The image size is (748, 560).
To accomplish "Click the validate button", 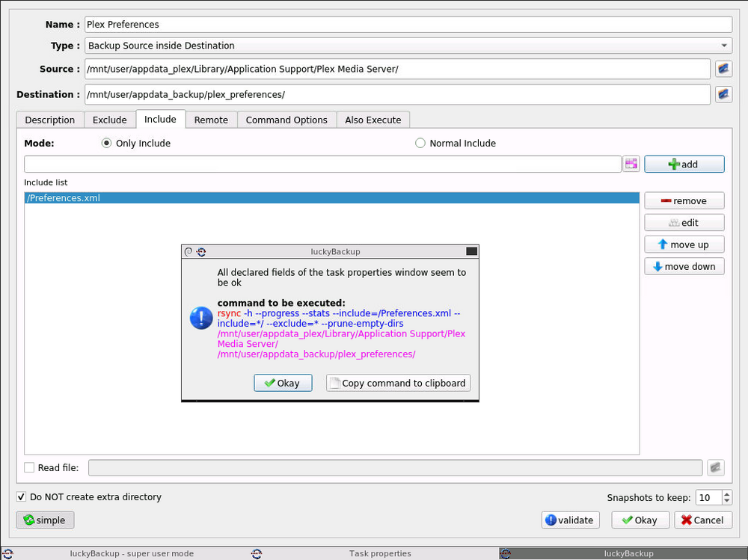I will pyautogui.click(x=571, y=520).
